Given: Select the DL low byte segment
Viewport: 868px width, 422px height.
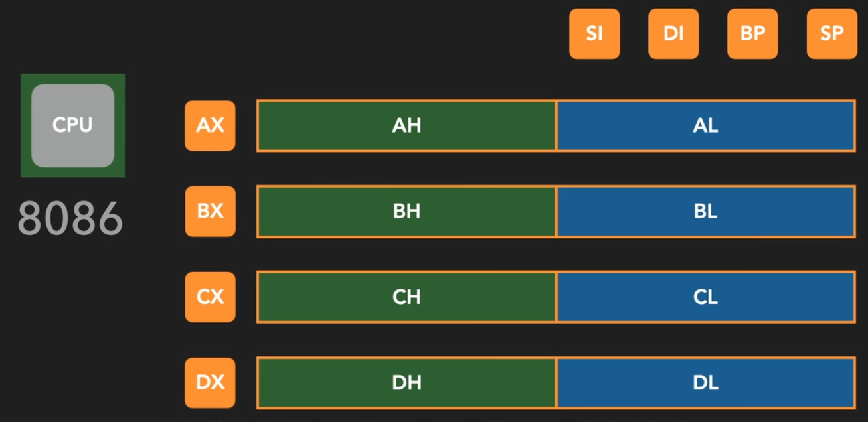Looking at the screenshot, I should tap(705, 383).
